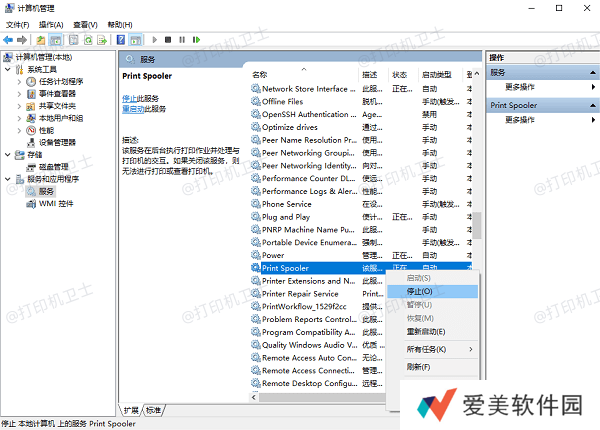Screen dimensions: 600x430
Task: Click the Forward arrow in the toolbar
Action: (24, 40)
